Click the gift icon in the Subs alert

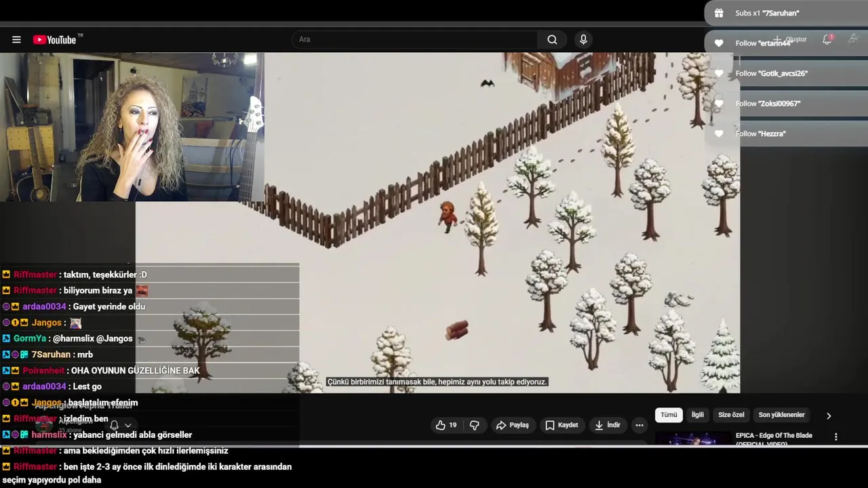pyautogui.click(x=719, y=13)
